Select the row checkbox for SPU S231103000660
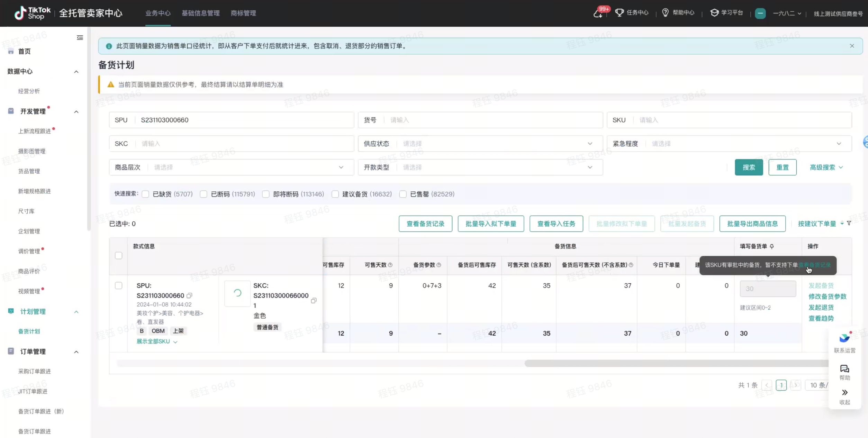This screenshot has width=868, height=438. pyautogui.click(x=119, y=285)
